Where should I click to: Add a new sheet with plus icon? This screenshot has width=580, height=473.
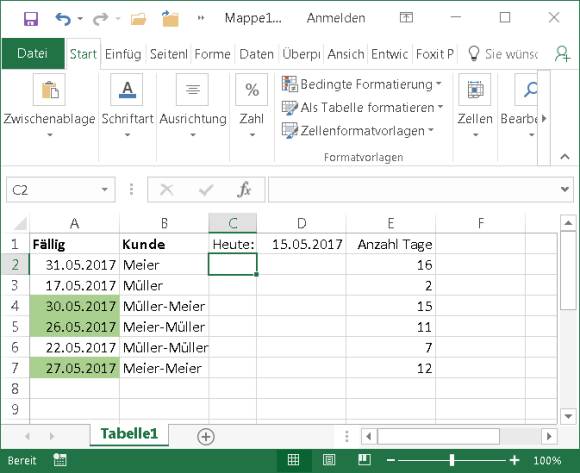click(206, 436)
